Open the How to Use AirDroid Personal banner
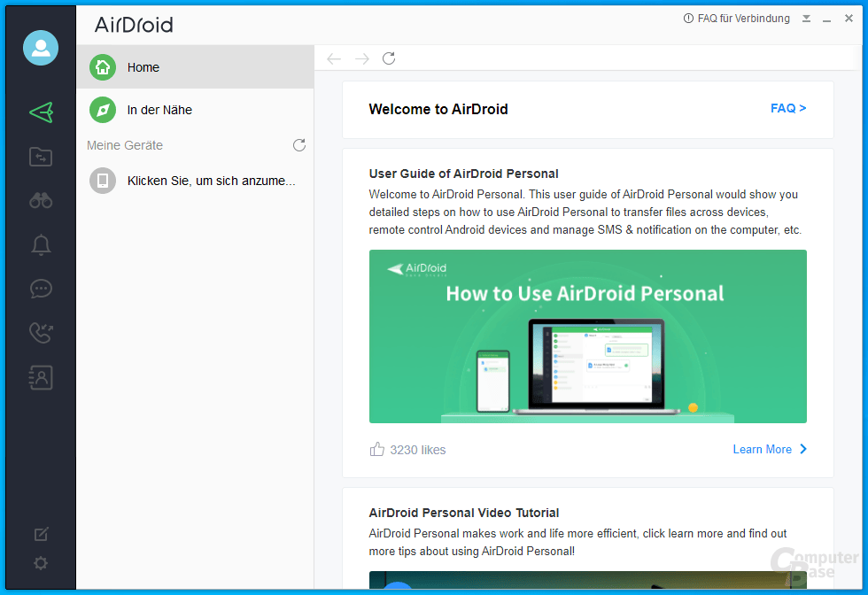The width and height of the screenshot is (868, 595). 588,336
